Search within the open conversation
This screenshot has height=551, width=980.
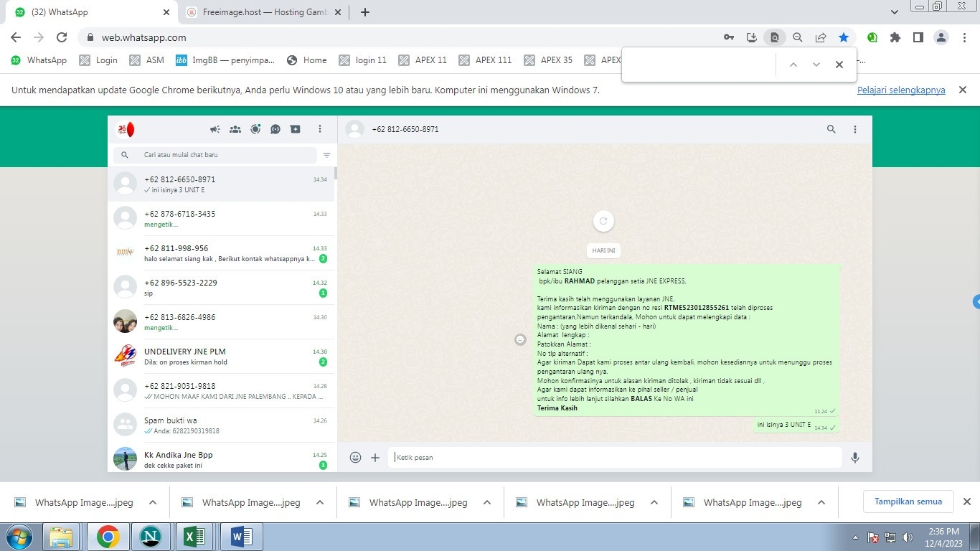pos(831,129)
